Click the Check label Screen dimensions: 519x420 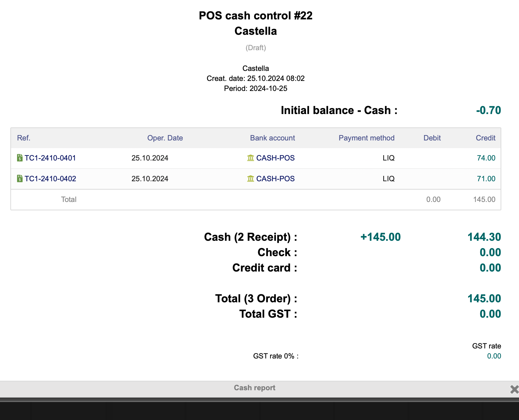coord(277,252)
